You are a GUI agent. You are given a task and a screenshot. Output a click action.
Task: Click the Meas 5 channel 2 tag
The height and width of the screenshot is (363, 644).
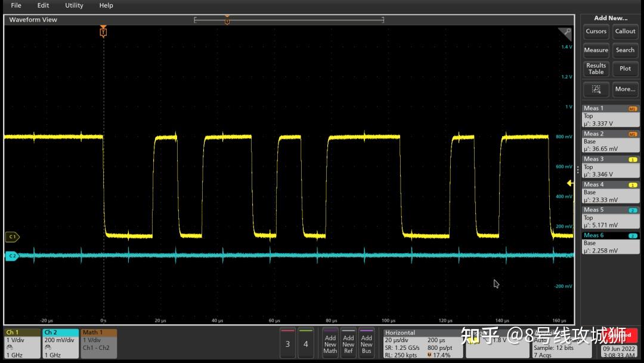pos(633,210)
